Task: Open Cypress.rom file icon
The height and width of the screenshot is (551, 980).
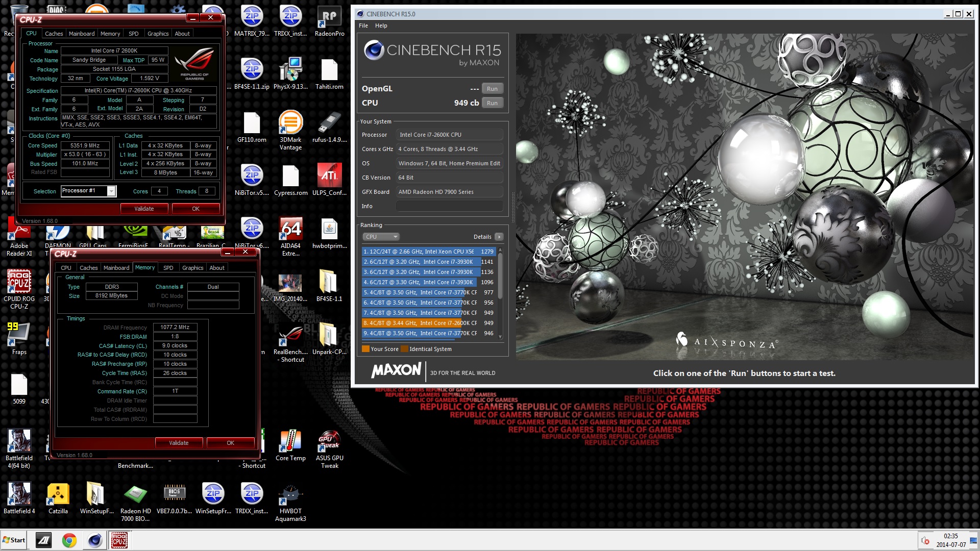Action: click(x=290, y=181)
